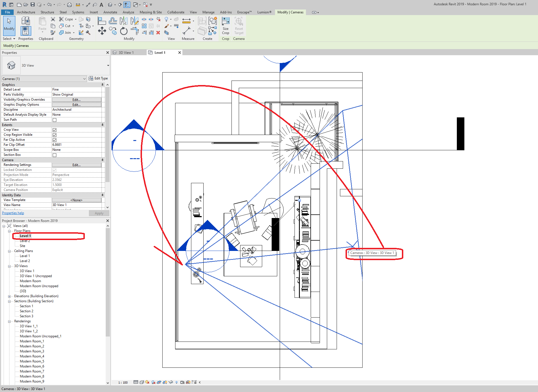Click the Edit Type button
538x392 pixels.
pos(98,79)
